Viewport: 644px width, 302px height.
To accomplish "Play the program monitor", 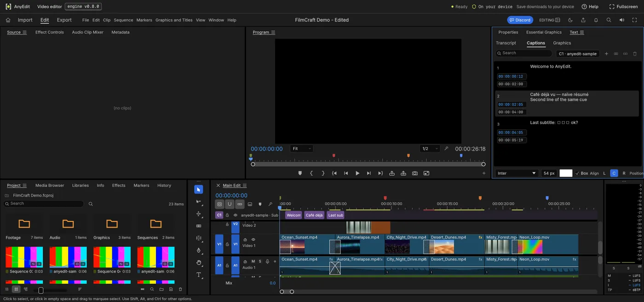I will point(357,173).
